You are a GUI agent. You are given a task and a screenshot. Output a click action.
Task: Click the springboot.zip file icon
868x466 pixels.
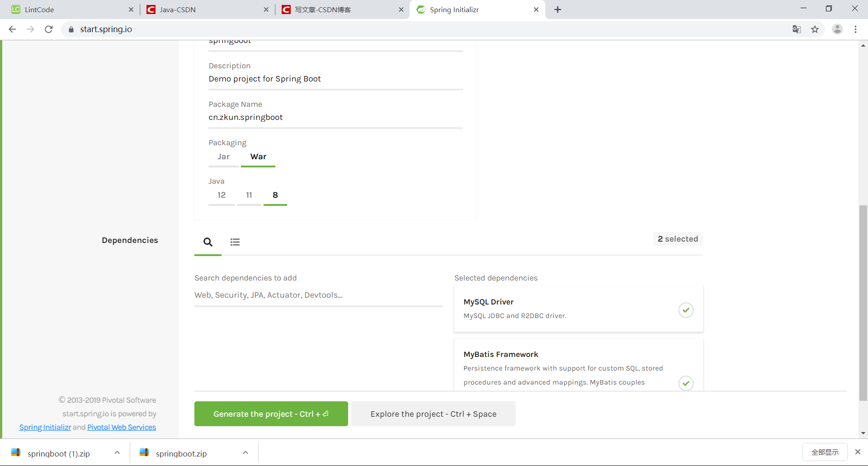click(144, 452)
